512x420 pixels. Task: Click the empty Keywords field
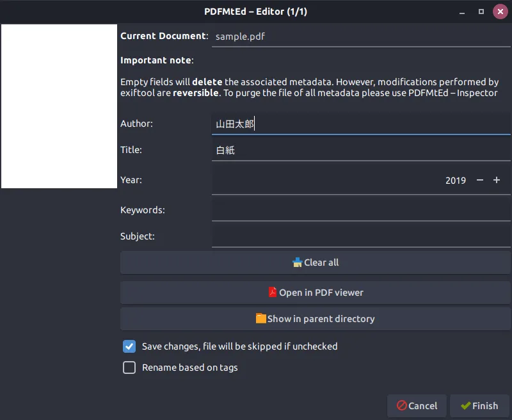pyautogui.click(x=361, y=210)
